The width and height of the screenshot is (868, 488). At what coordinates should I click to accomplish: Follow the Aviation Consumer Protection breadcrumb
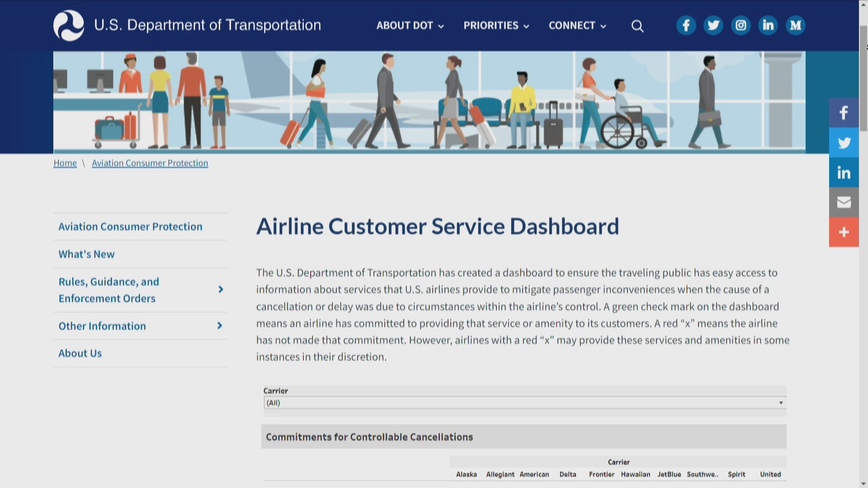click(150, 163)
